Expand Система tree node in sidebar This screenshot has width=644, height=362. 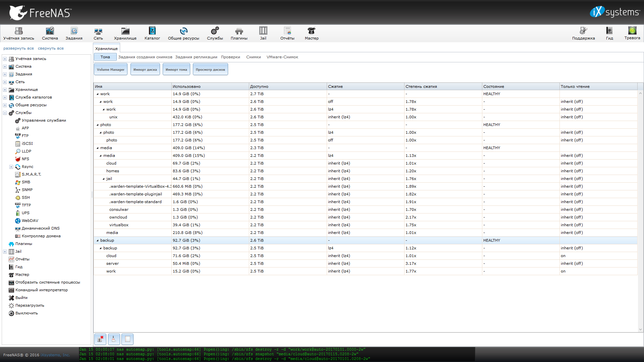tap(5, 66)
